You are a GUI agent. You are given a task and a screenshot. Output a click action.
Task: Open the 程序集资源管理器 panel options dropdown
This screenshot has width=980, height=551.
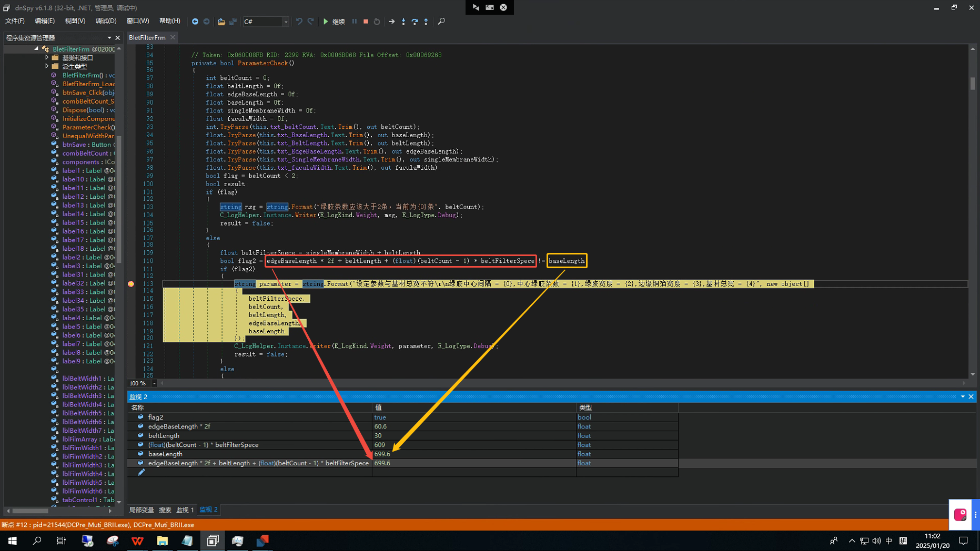coord(109,38)
